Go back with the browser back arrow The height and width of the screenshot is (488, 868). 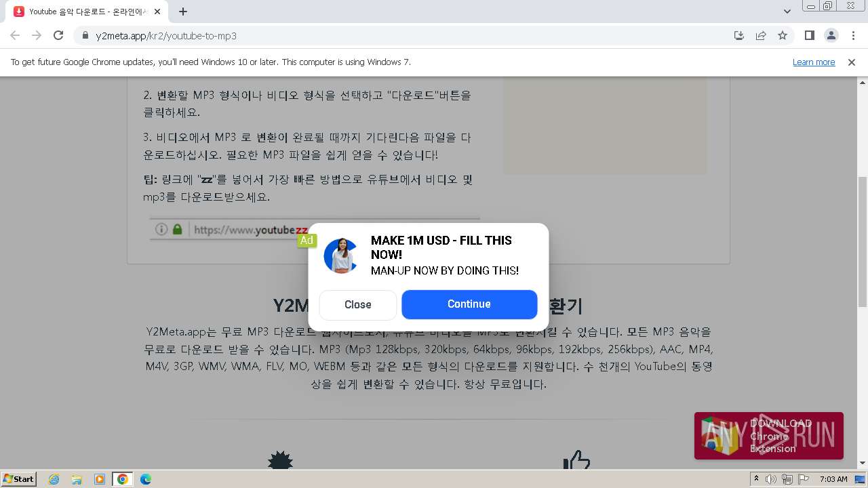click(x=15, y=35)
